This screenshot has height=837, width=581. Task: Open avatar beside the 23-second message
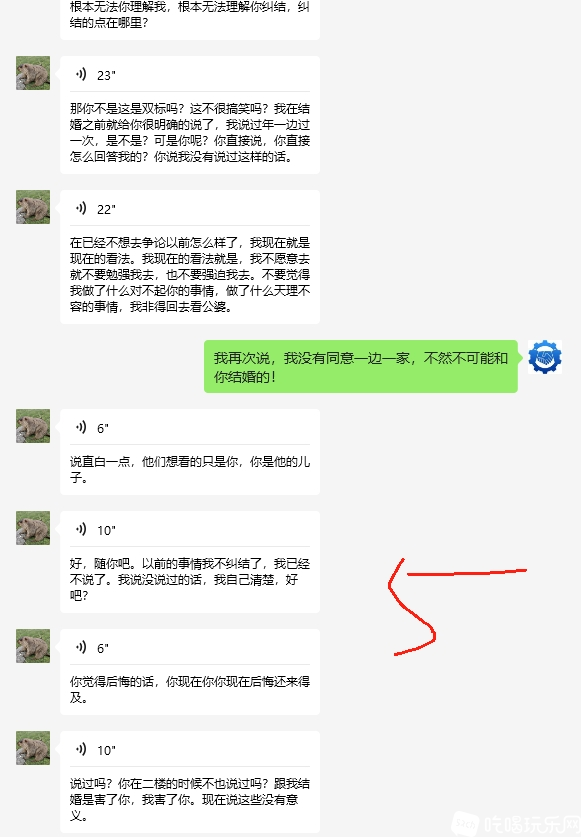(x=33, y=73)
